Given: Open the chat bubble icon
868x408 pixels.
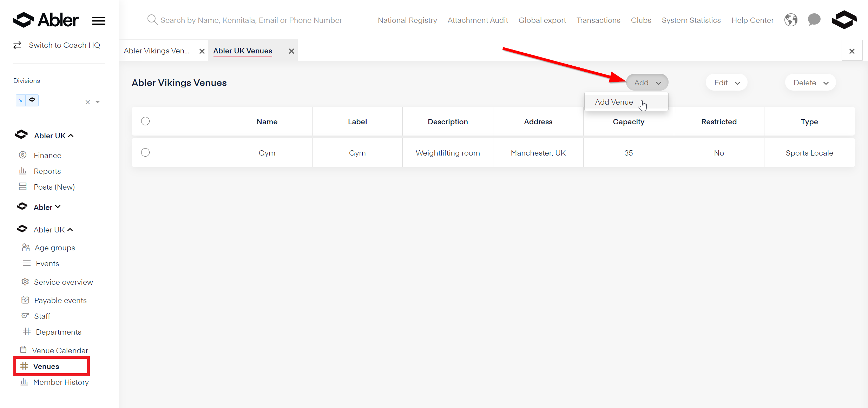Looking at the screenshot, I should [x=814, y=20].
